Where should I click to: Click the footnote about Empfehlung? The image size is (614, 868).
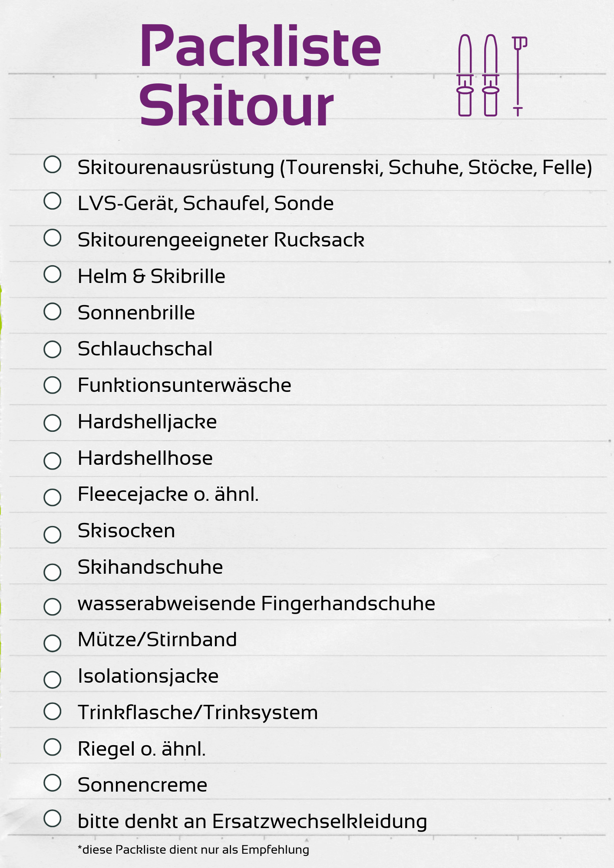tap(193, 849)
